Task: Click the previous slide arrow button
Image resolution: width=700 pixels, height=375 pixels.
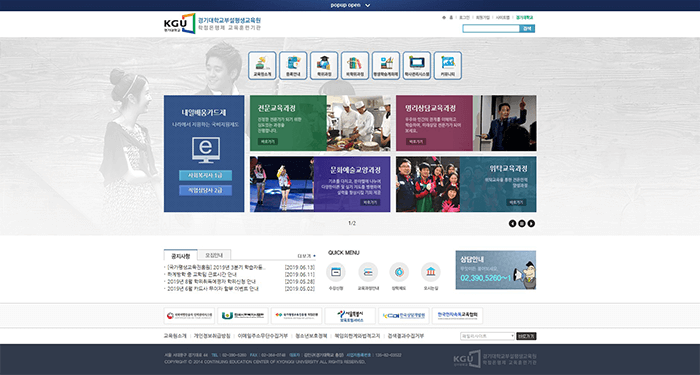Action: (512, 224)
